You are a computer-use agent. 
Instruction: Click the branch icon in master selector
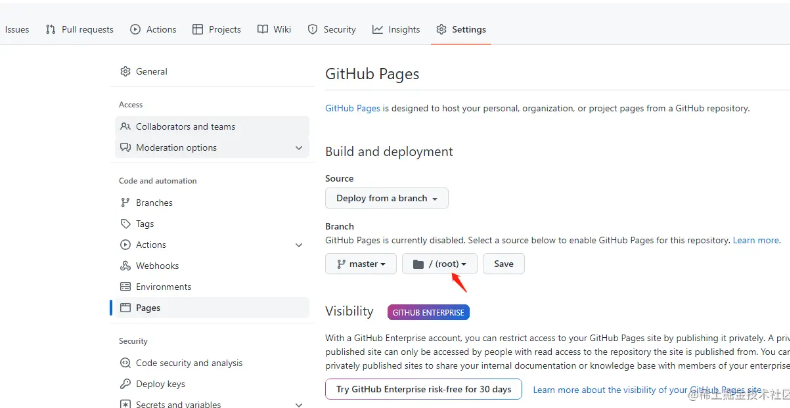pos(341,264)
